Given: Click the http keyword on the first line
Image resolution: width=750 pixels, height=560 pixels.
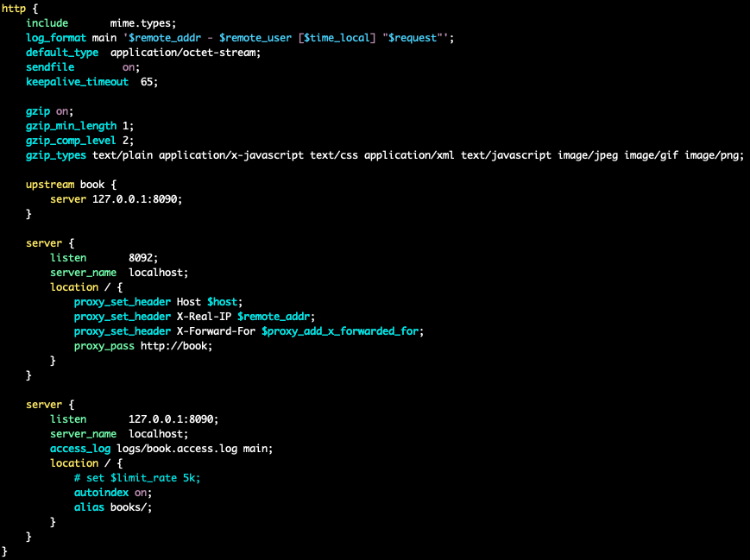Looking at the screenshot, I should (14, 8).
